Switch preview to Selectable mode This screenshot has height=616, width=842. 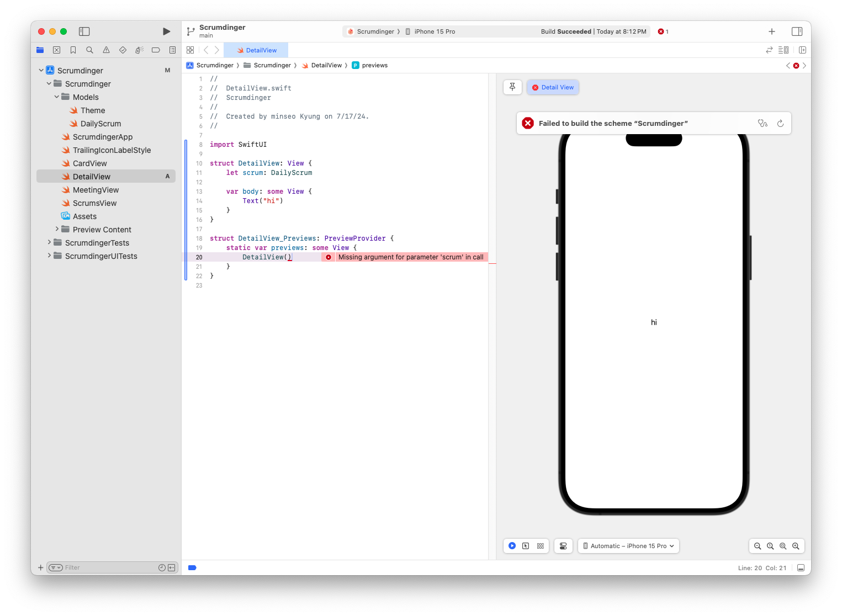click(x=526, y=546)
